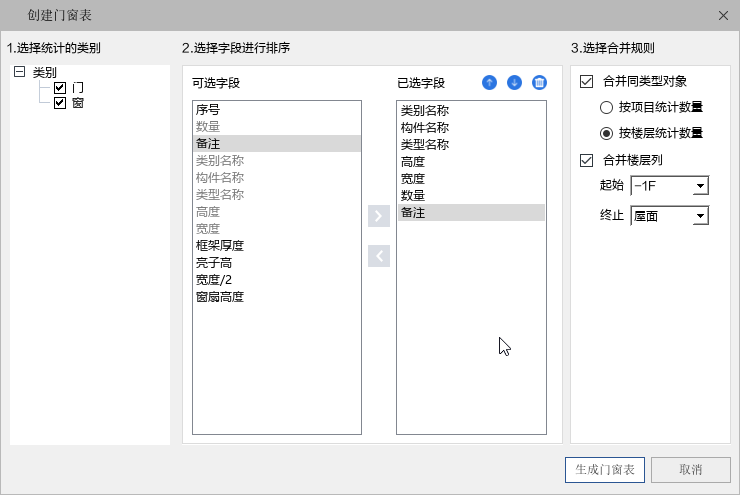Viewport: 740px width, 495px height.
Task: Move selected field down with blue arrow
Action: (514, 83)
